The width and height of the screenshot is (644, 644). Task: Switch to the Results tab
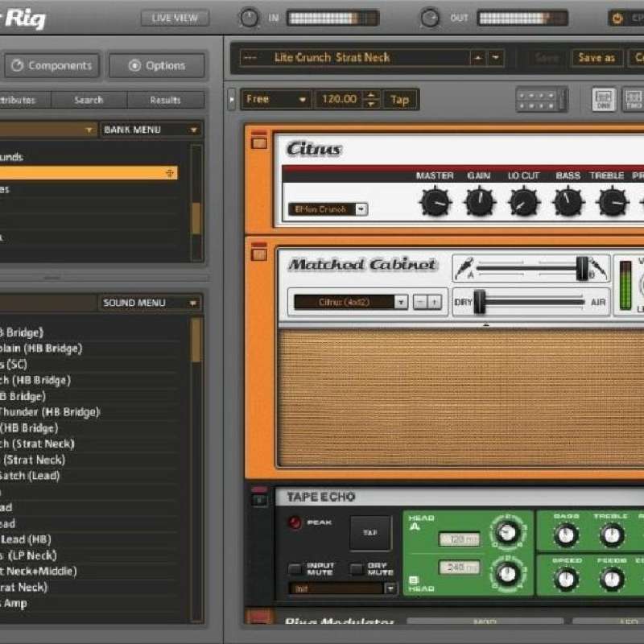pos(167,100)
